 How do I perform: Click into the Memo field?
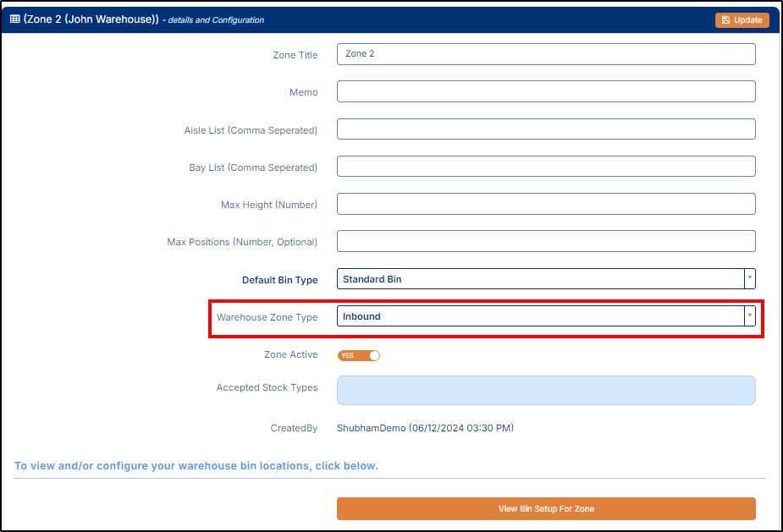click(546, 91)
